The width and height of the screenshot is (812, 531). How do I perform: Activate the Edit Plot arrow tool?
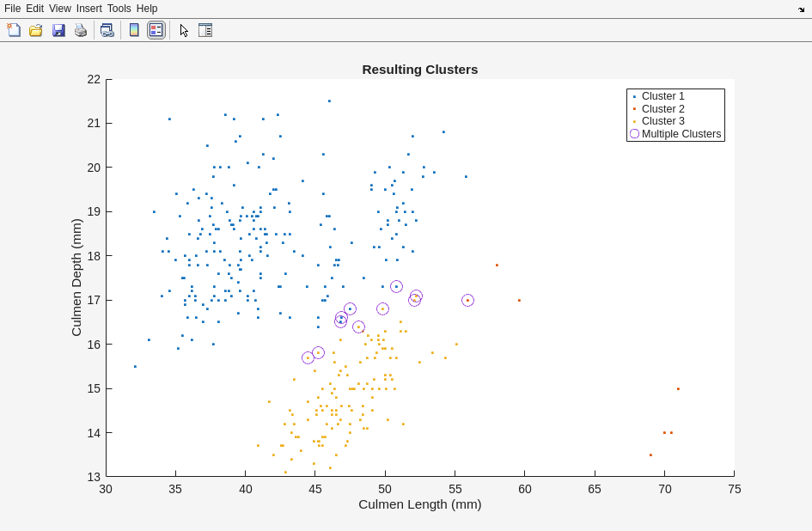pyautogui.click(x=184, y=30)
